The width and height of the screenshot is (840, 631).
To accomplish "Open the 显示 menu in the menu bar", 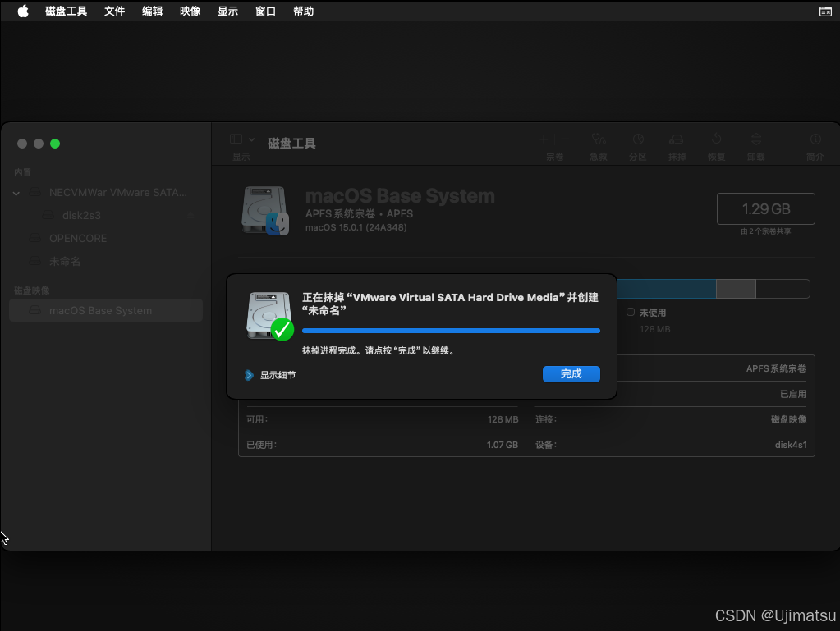I will tap(227, 11).
